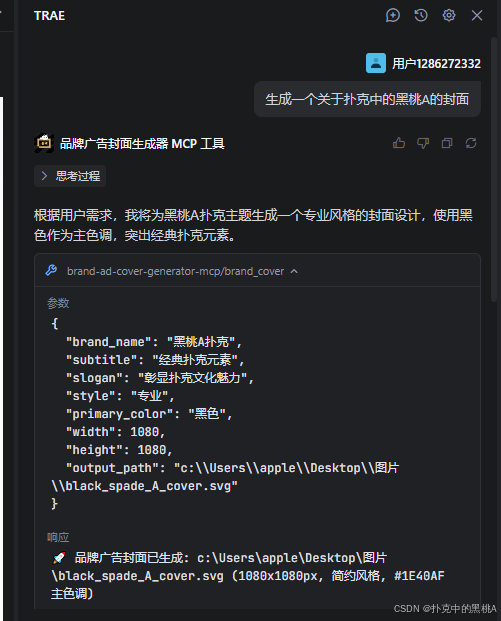Click the "primary_color": "黑色" line

[x=149, y=414]
